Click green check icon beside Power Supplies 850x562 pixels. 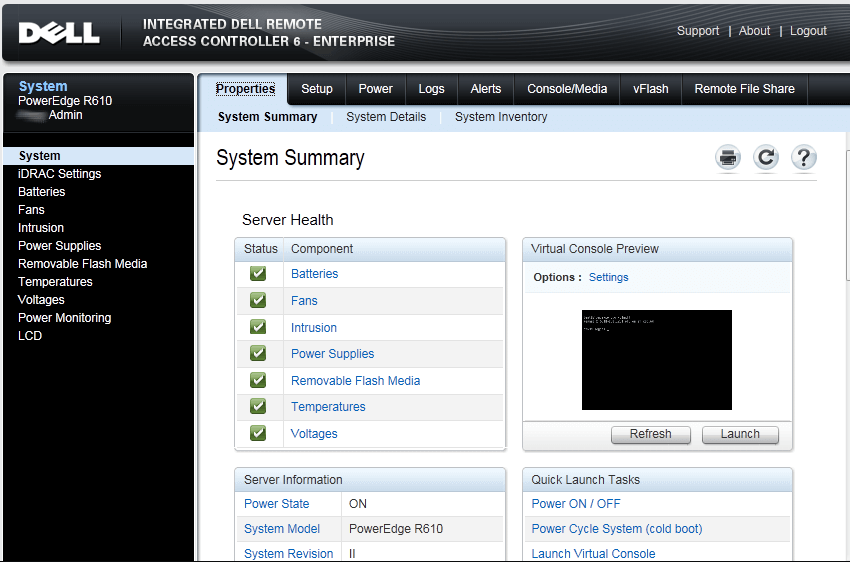(258, 353)
